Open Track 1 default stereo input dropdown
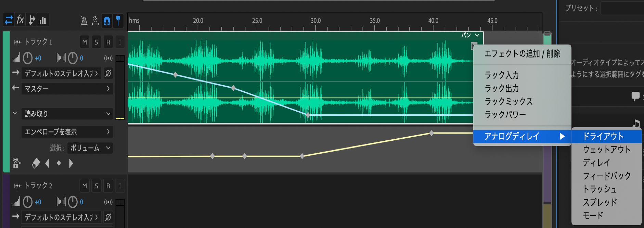 pos(61,73)
